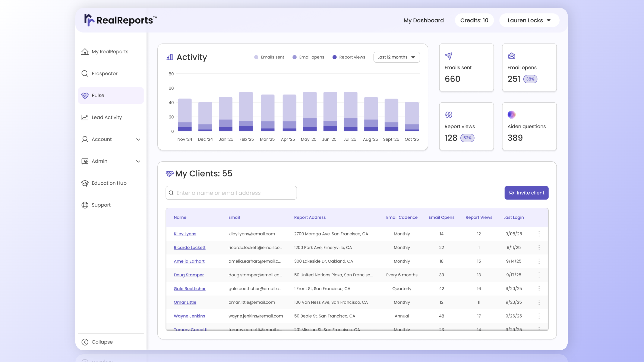Select the Prospector magnifier icon
The width and height of the screenshot is (644, 362).
85,74
